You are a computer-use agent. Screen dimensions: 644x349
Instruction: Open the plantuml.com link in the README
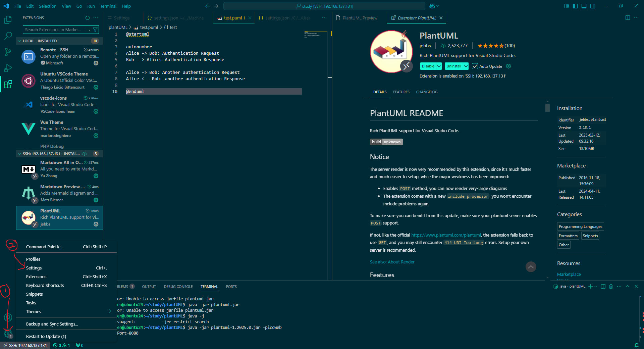coord(446,235)
